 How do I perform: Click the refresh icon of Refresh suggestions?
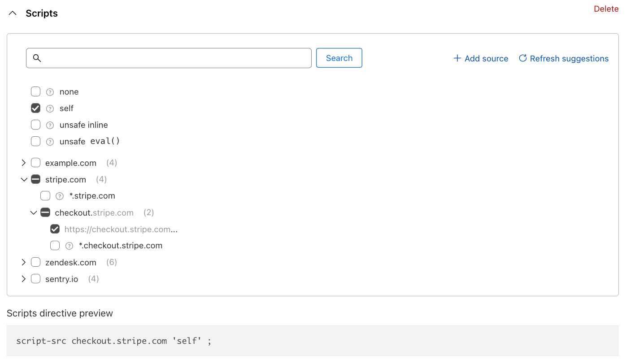(x=522, y=58)
